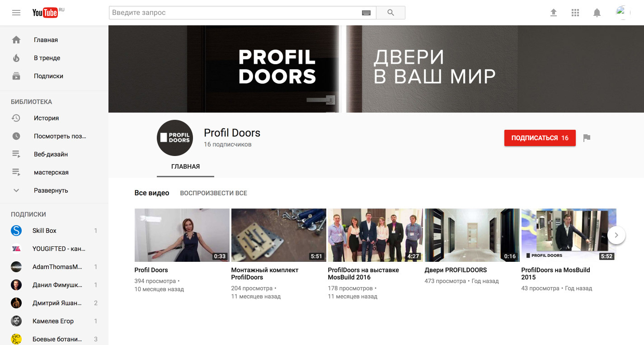The width and height of the screenshot is (644, 345).
Task: Subscribe using the ПОДПИСАТЬСЯ button
Action: click(x=540, y=138)
